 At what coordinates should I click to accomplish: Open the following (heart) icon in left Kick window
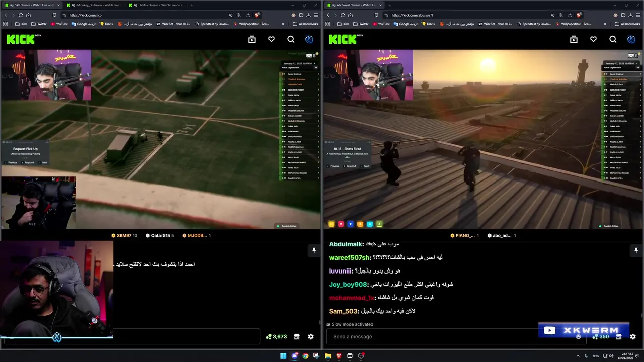point(271,39)
